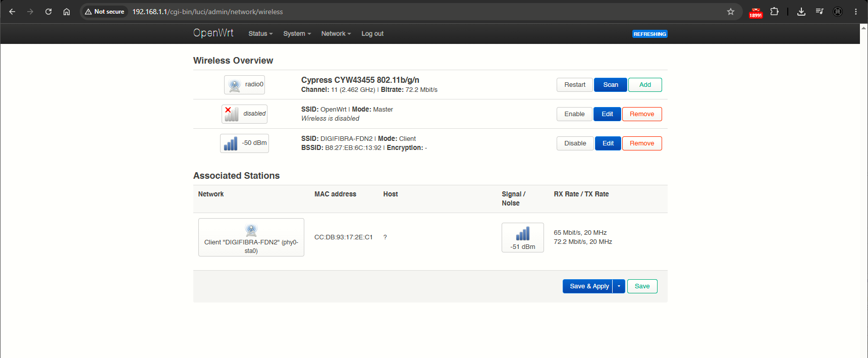The image size is (868, 358).
Task: Scan for networks on radio0
Action: (x=611, y=85)
